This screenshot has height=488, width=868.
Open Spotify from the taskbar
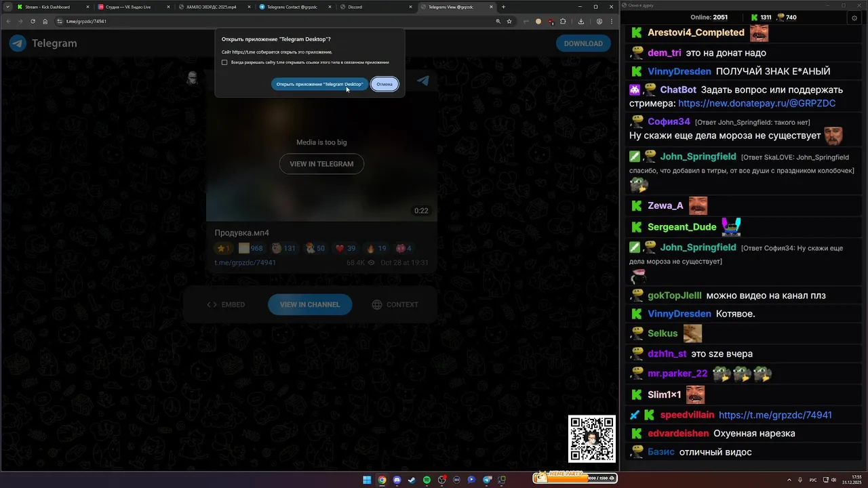[x=427, y=480]
